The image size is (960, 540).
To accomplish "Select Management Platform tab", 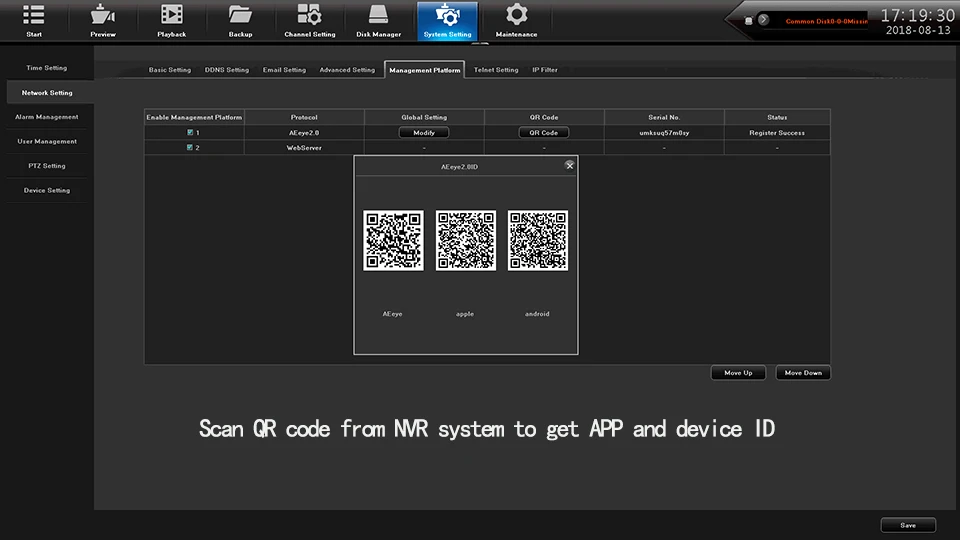I will (x=424, y=70).
